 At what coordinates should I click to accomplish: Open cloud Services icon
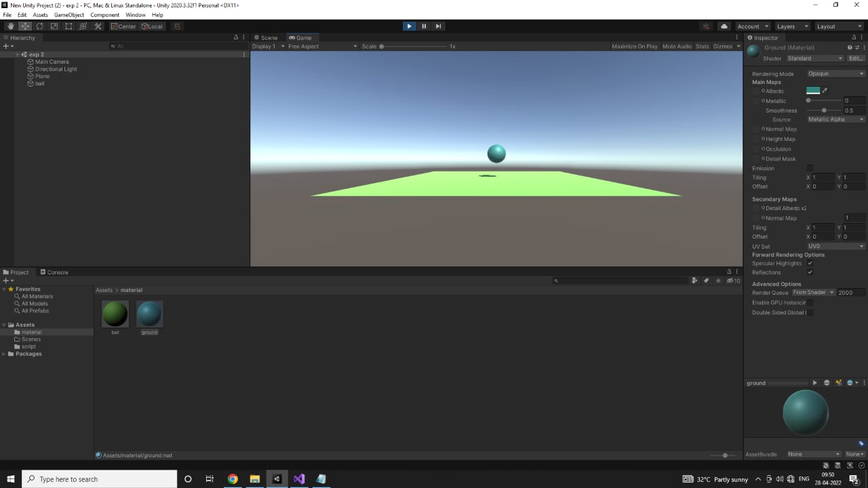pyautogui.click(x=724, y=26)
